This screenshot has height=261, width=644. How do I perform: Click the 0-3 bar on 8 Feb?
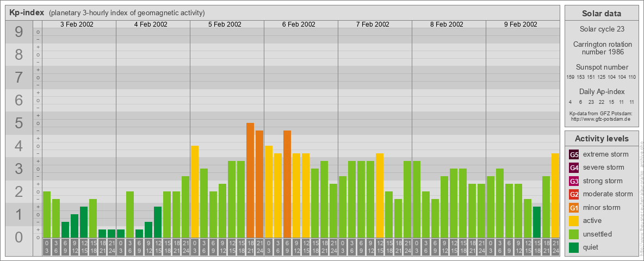point(417,200)
